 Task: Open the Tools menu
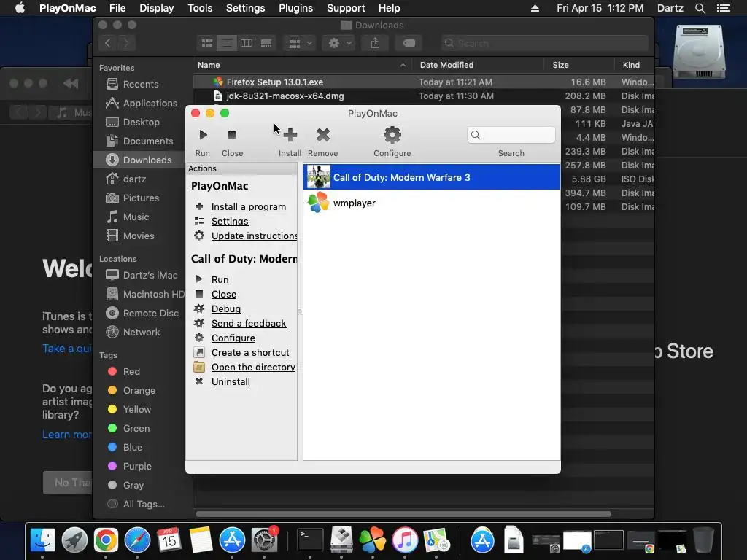coord(200,8)
